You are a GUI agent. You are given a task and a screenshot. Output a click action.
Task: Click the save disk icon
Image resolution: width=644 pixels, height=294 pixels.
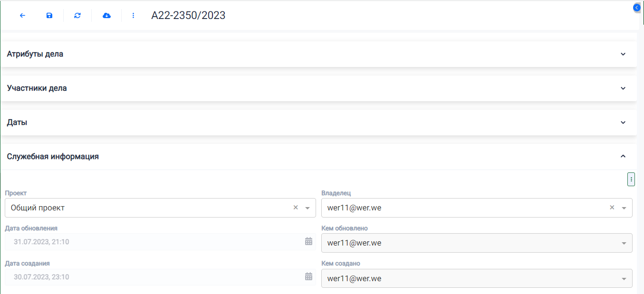coord(49,16)
